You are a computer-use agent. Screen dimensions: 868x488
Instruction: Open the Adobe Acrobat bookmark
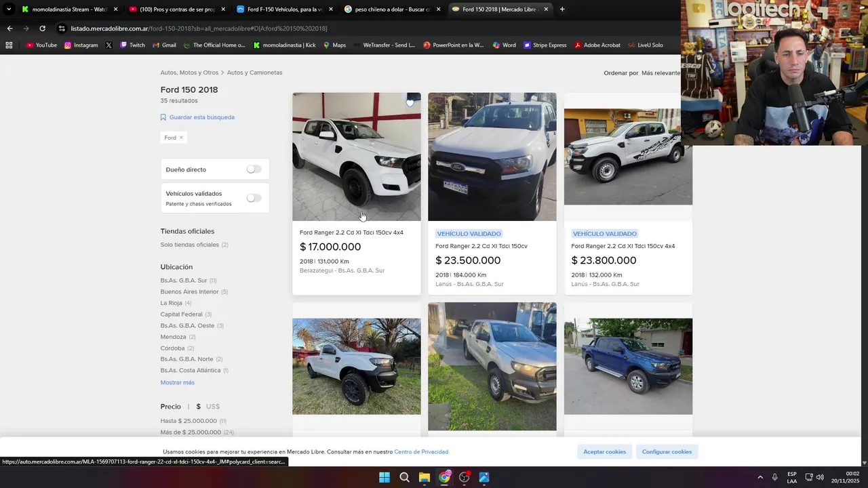coord(597,45)
